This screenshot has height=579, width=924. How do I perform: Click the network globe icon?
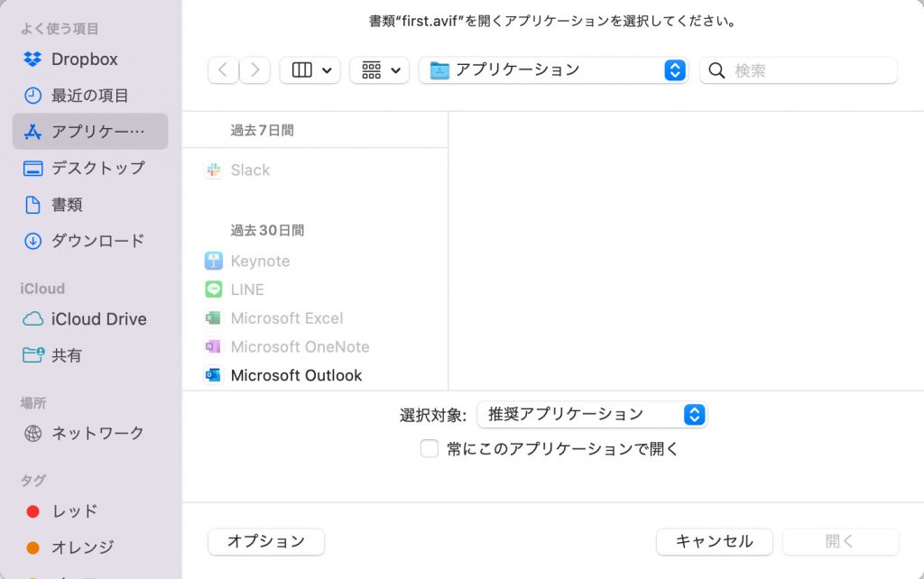[32, 434]
